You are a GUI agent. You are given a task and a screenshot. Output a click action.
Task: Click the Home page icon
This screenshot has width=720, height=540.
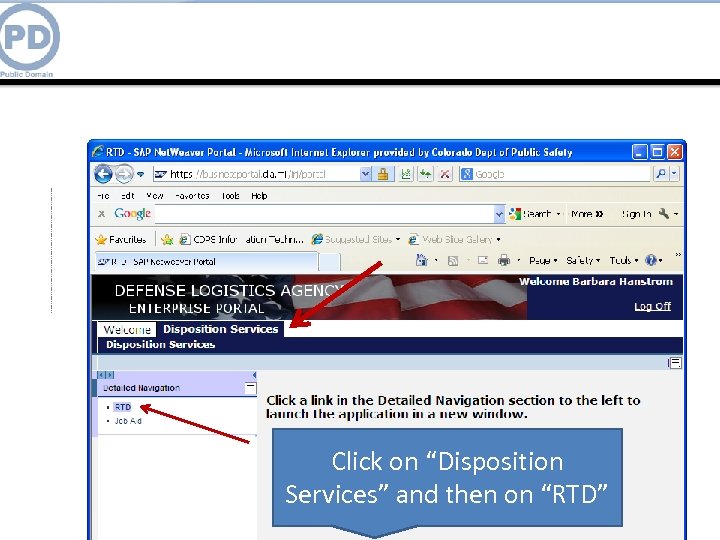pos(422,260)
